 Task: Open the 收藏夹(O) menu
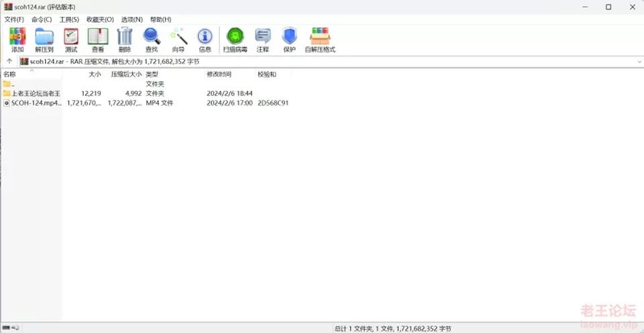pos(100,19)
